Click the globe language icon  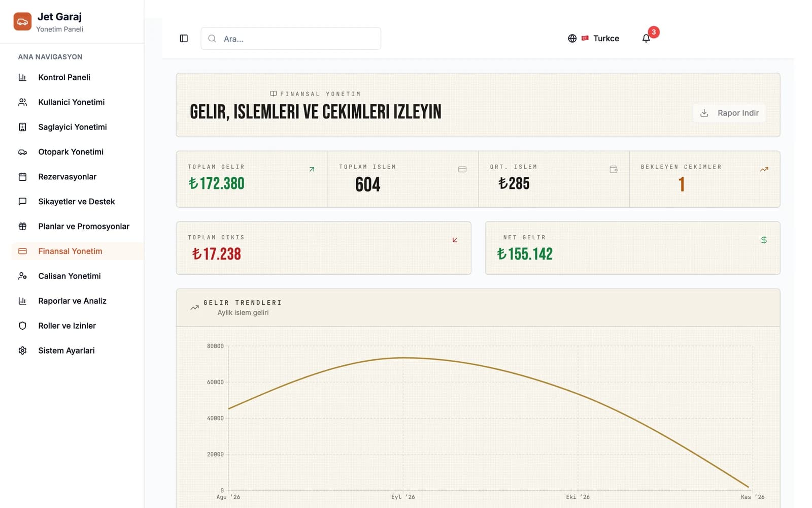click(x=572, y=39)
